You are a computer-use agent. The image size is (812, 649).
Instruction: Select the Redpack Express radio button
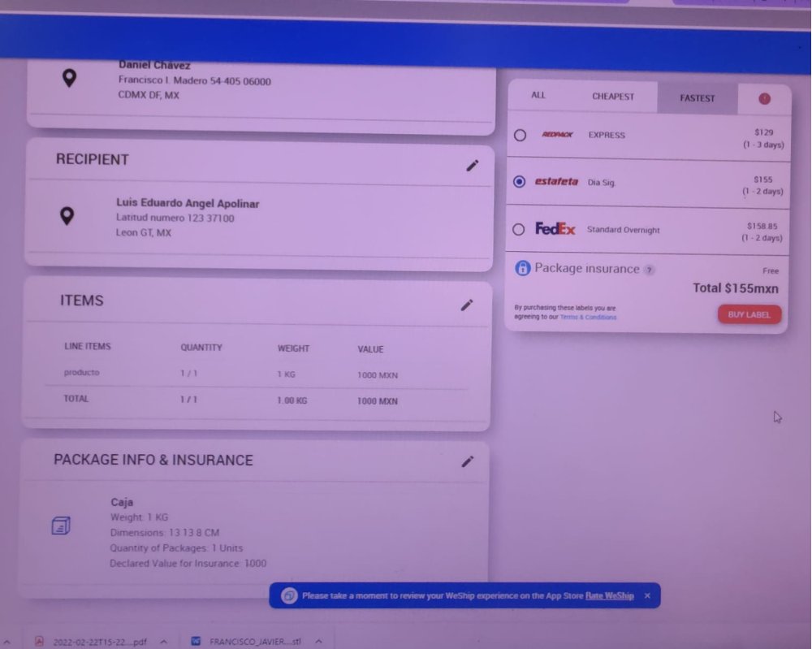520,135
